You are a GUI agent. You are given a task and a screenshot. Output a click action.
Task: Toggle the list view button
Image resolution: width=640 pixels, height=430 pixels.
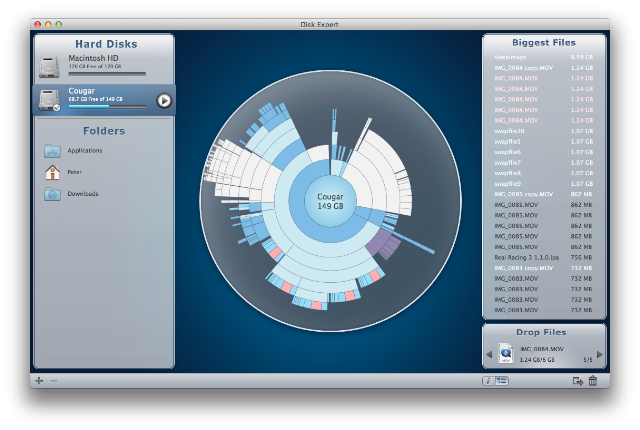(x=502, y=381)
